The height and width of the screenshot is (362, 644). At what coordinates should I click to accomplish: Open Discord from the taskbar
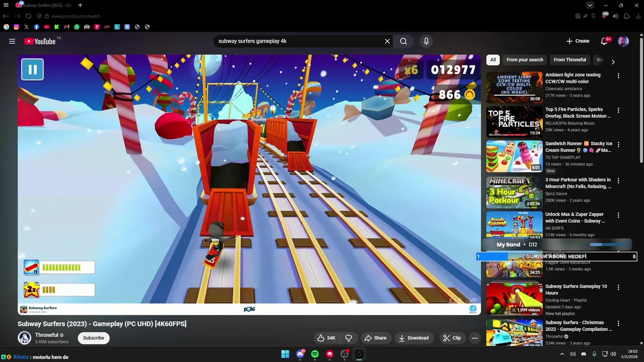(x=300, y=354)
